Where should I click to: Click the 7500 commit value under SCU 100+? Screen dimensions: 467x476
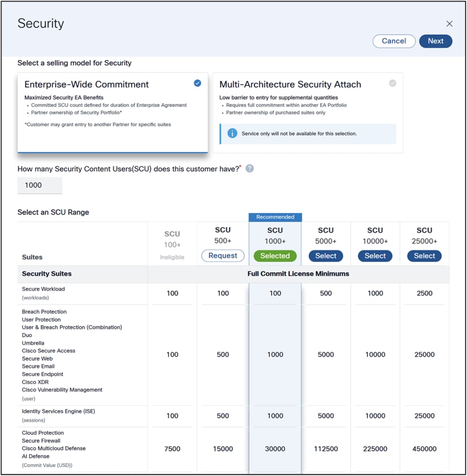172,449
